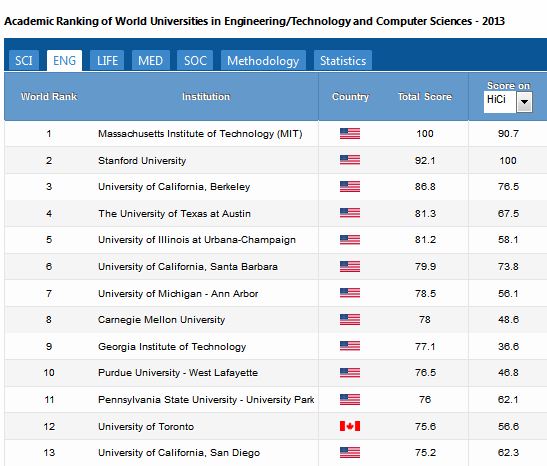Click the total score 75.6
This screenshot has height=466, width=547.
425,426
